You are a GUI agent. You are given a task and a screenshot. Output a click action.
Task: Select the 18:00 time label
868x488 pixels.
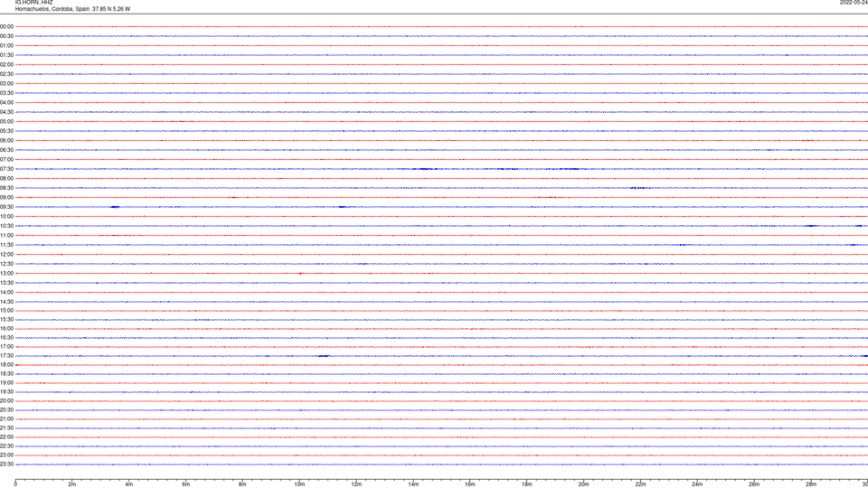pyautogui.click(x=6, y=365)
